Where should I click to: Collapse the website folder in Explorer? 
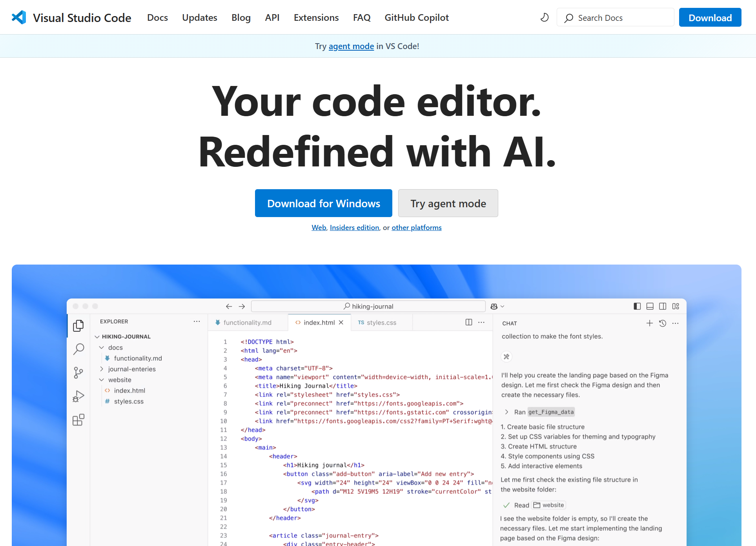(102, 380)
